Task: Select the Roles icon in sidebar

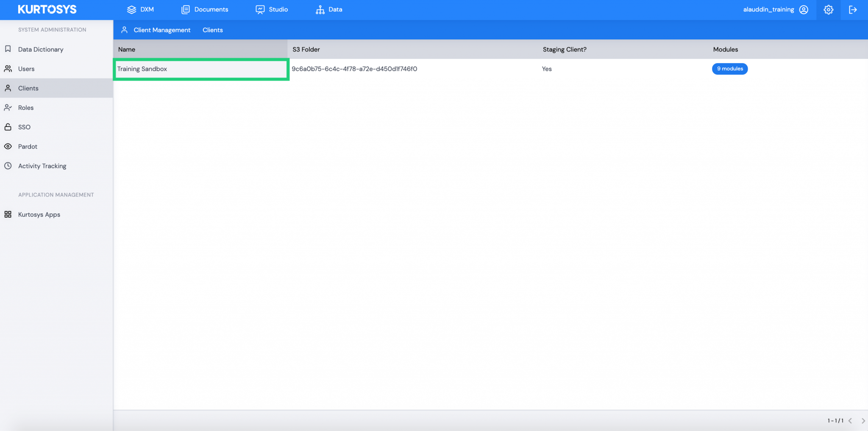Action: point(8,107)
